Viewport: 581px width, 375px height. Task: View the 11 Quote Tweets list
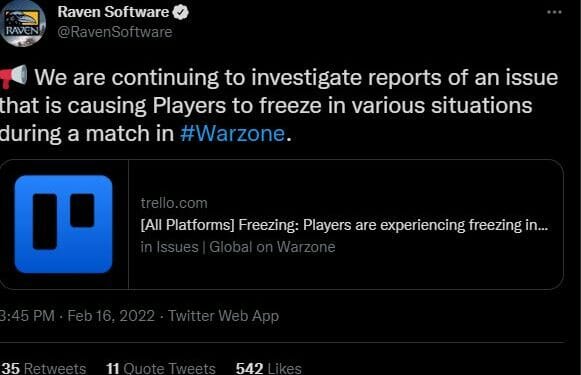[x=160, y=368]
